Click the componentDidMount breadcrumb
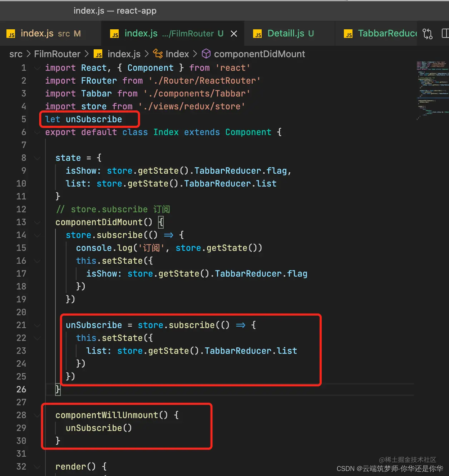449x476 pixels. (260, 54)
